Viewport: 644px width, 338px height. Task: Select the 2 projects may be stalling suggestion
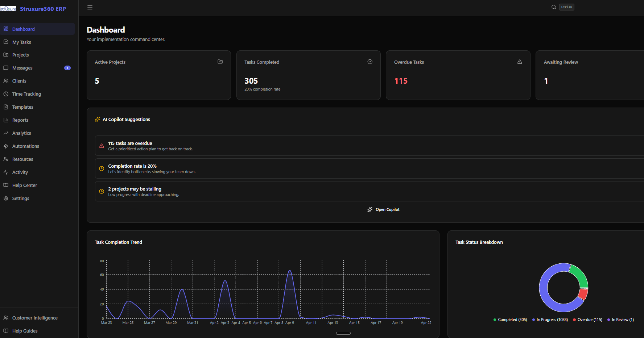coord(369,191)
